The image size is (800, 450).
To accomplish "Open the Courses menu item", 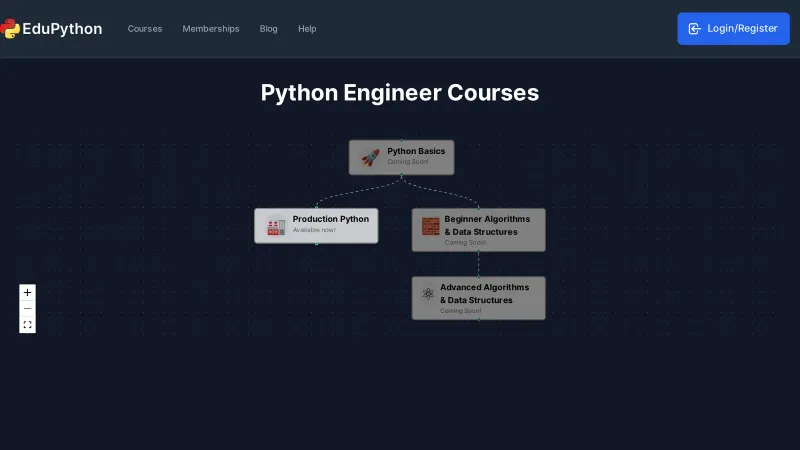I will point(145,29).
